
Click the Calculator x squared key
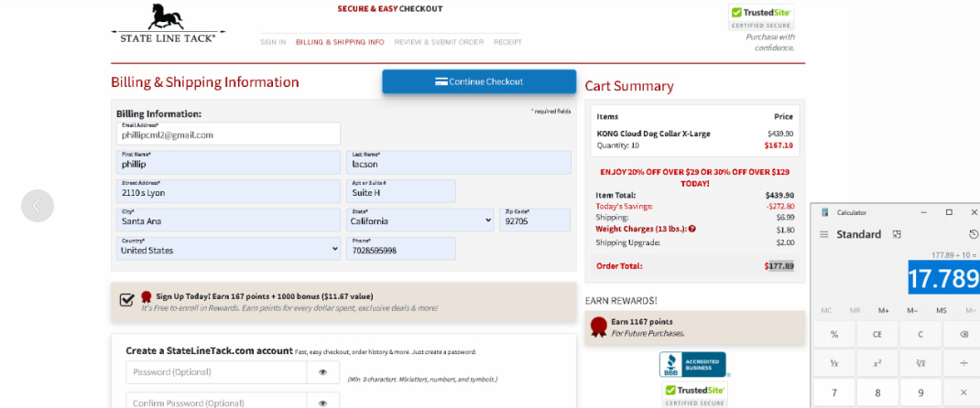[877, 363]
